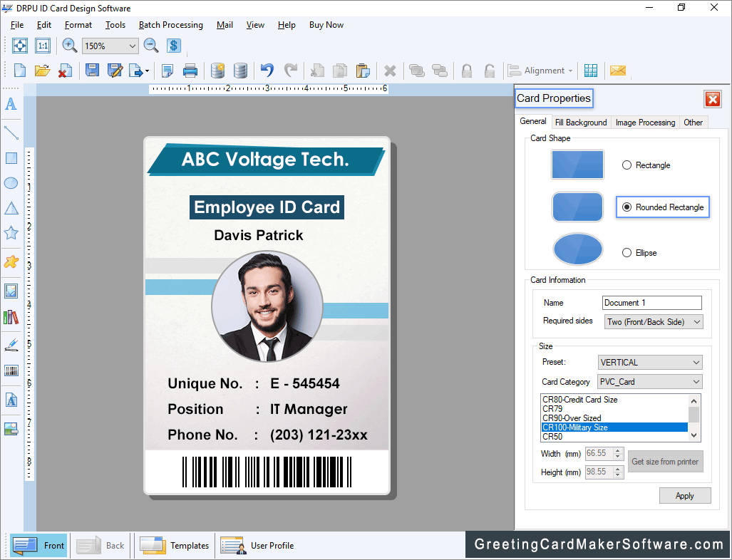Click the Apply button
The image size is (732, 560).
pyautogui.click(x=685, y=496)
